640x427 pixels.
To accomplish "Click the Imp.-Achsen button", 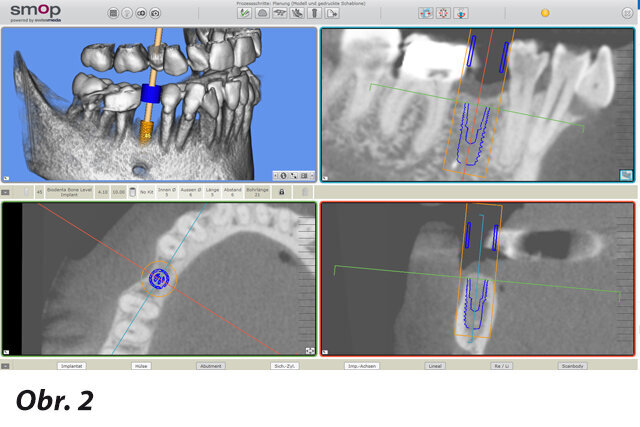I will tap(362, 366).
